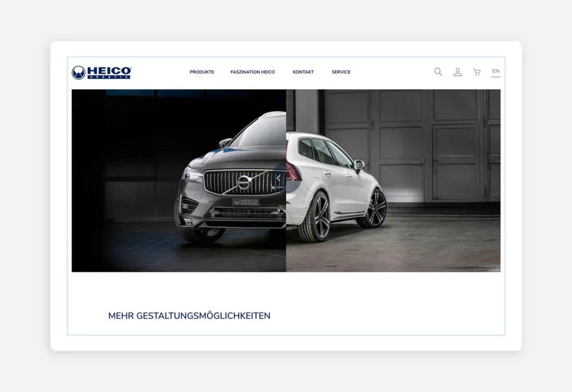
Task: Open the search icon in the header
Action: (438, 72)
